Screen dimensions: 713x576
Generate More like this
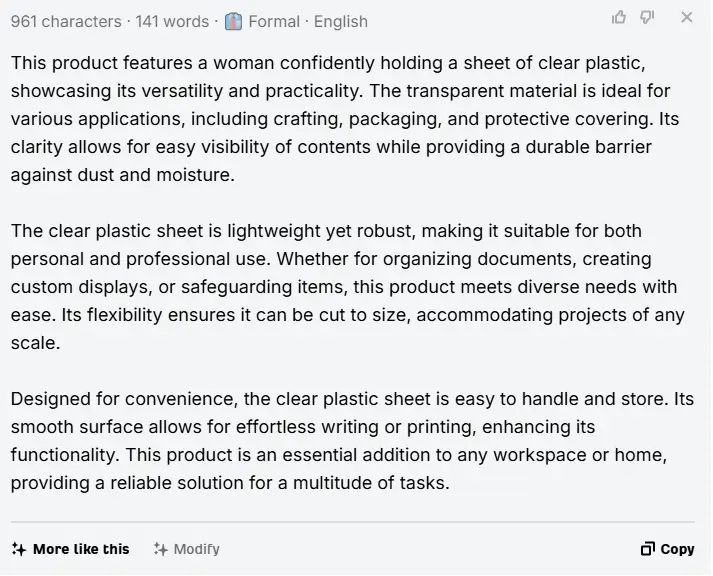click(x=70, y=549)
